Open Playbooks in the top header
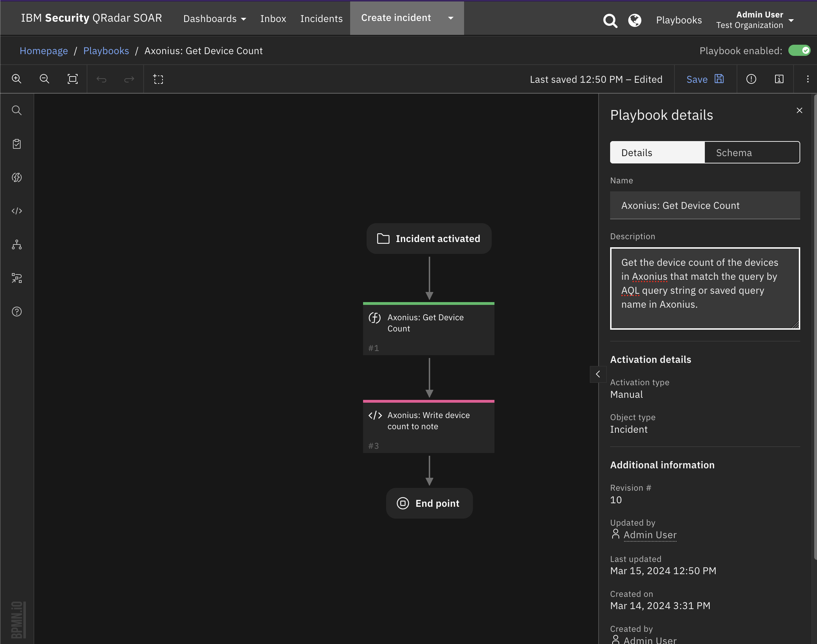The image size is (817, 644). [679, 20]
